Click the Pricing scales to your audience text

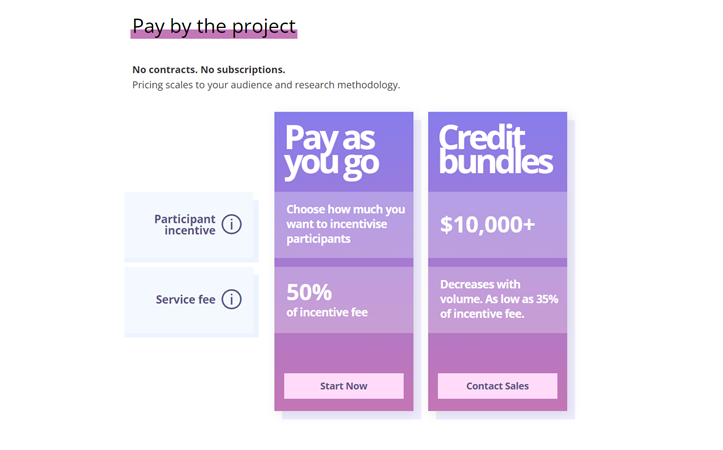(266, 85)
